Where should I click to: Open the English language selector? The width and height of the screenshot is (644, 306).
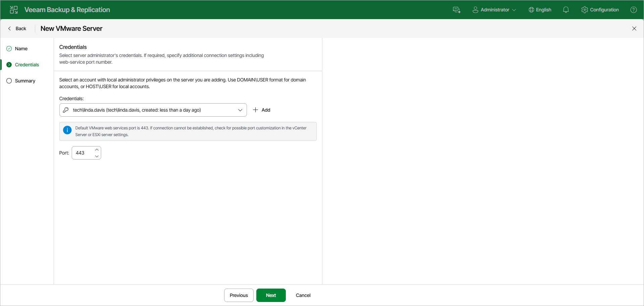click(540, 9)
